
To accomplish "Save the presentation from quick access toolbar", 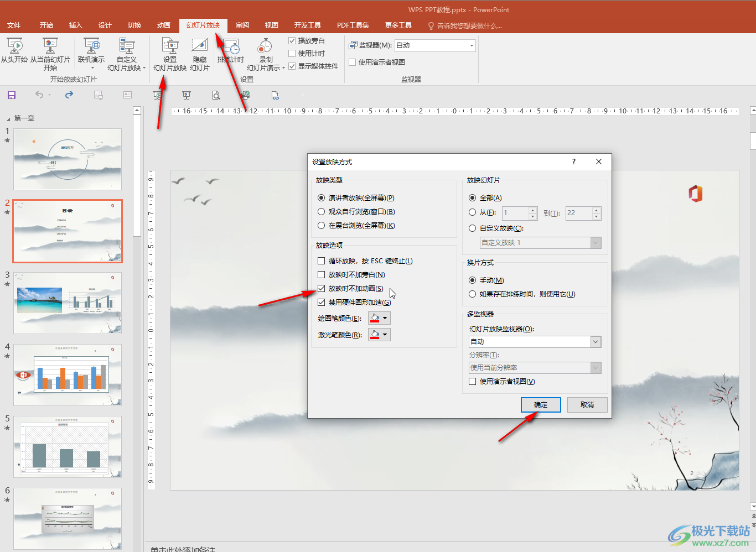I will tap(12, 95).
